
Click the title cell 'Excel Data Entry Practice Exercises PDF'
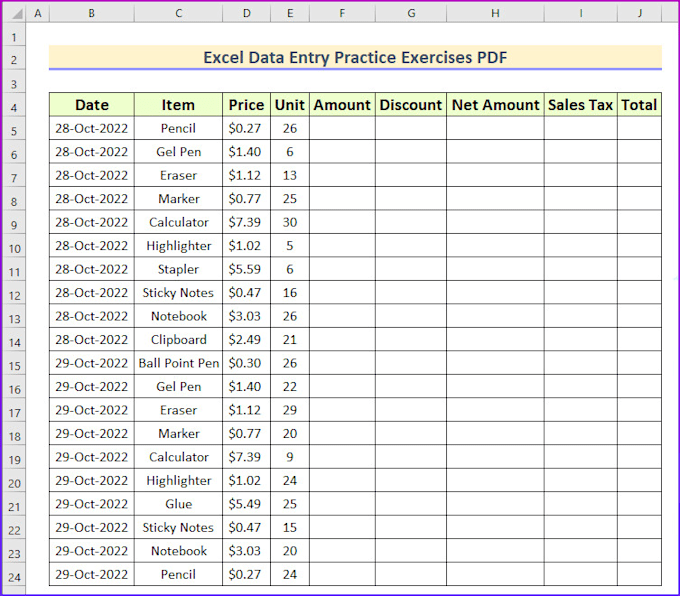click(x=355, y=57)
